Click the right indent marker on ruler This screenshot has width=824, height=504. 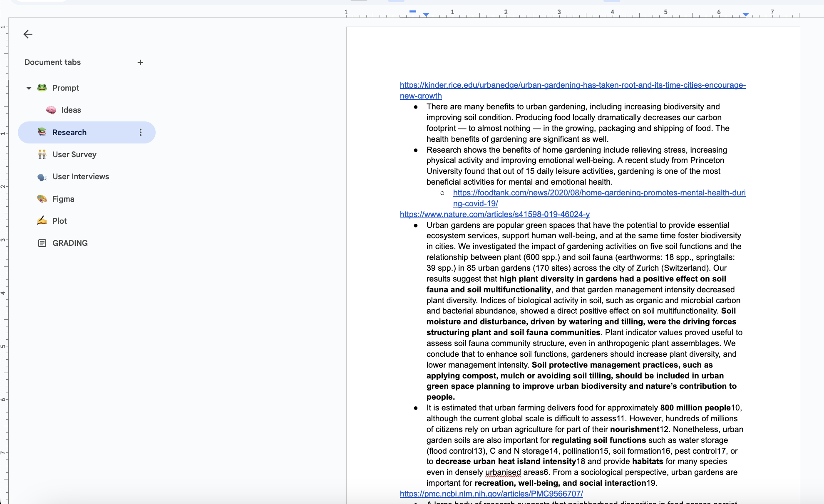pyautogui.click(x=746, y=15)
